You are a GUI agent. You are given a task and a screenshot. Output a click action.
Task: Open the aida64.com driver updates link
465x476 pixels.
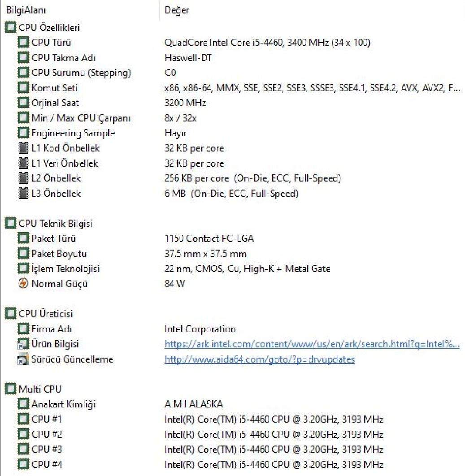(x=260, y=359)
